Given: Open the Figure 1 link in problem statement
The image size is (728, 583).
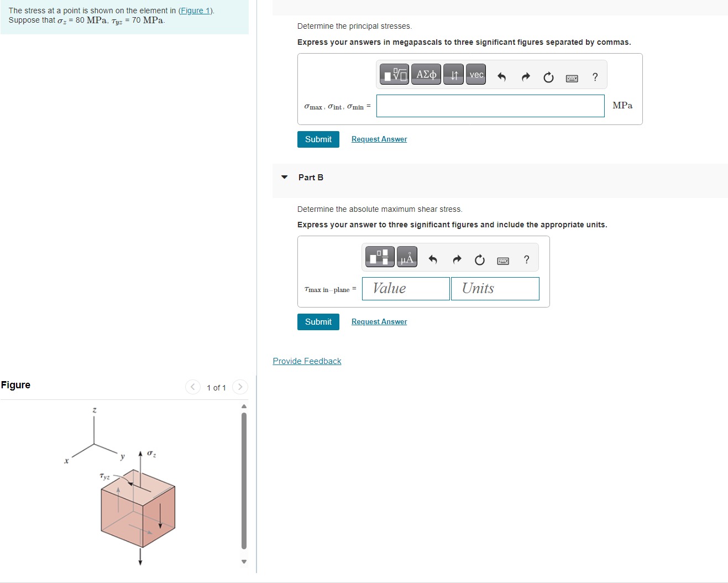Looking at the screenshot, I should point(195,10).
